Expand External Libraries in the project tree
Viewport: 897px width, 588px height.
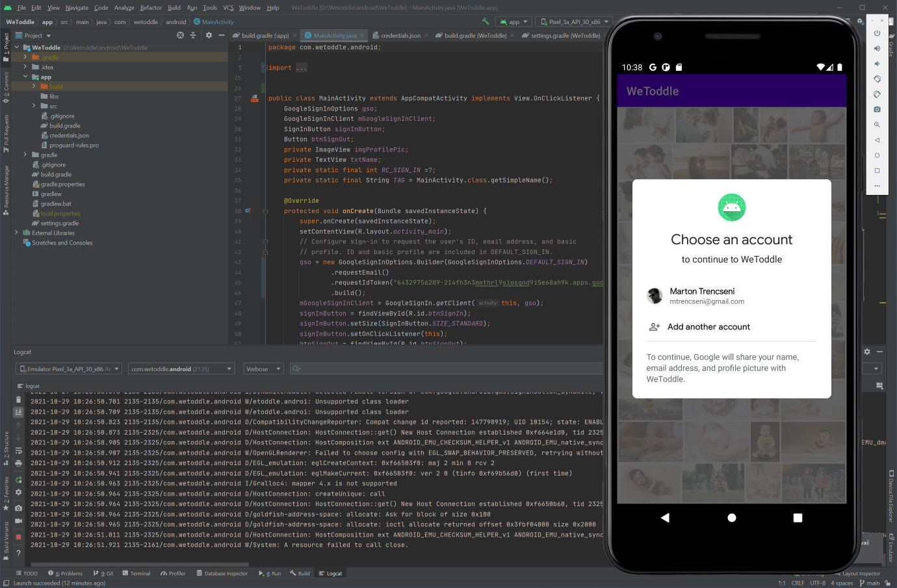point(16,233)
